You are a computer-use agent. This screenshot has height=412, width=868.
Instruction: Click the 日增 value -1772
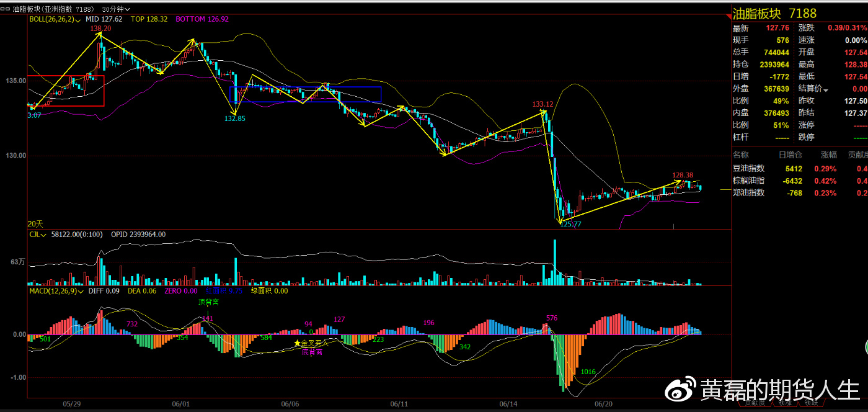coord(779,76)
